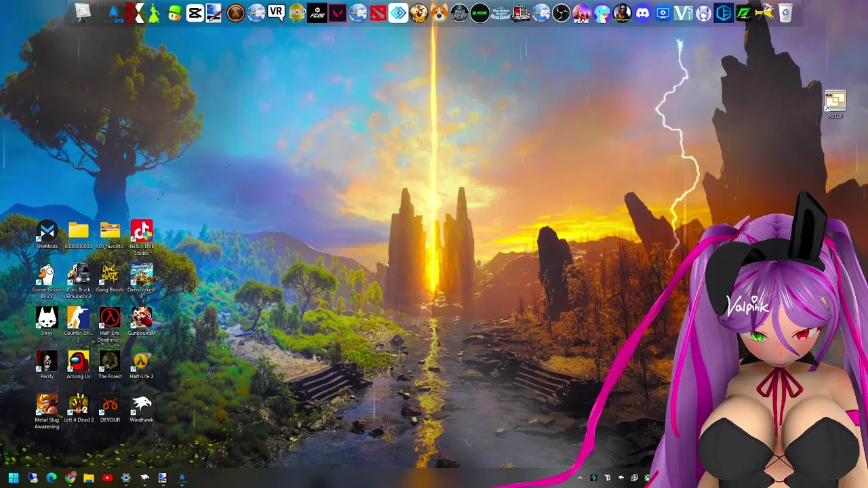Open the Antryx water drop dock icon
The width and height of the screenshot is (868, 488).
pyautogui.click(x=113, y=13)
